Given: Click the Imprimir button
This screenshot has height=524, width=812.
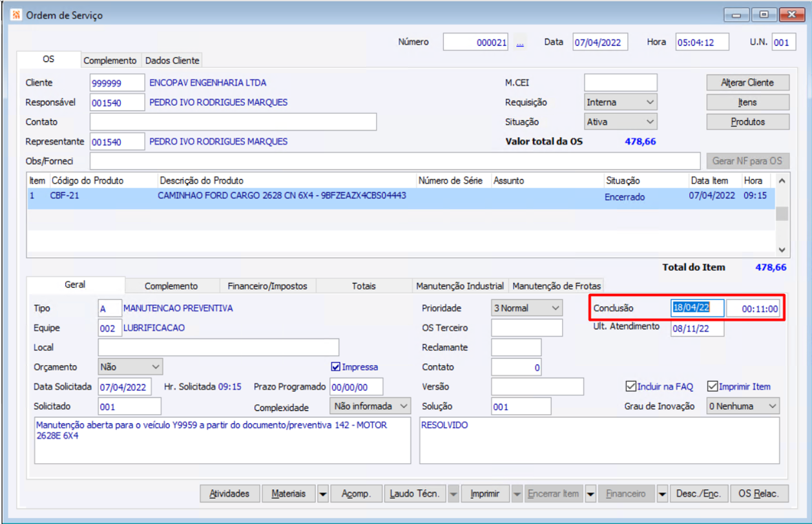Looking at the screenshot, I should point(485,494).
